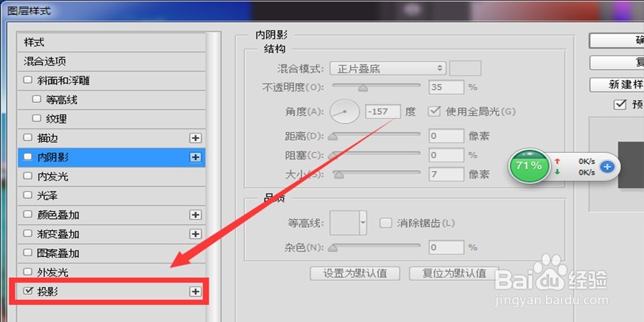Click the styles list vertical scrollbar
The height and width of the screenshot is (322, 644).
(213, 176)
